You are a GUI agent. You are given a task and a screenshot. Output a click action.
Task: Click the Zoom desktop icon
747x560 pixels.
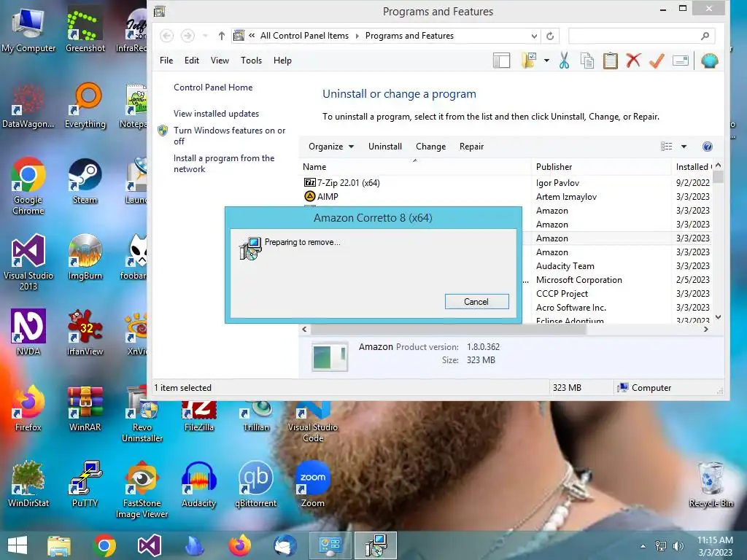click(x=312, y=484)
